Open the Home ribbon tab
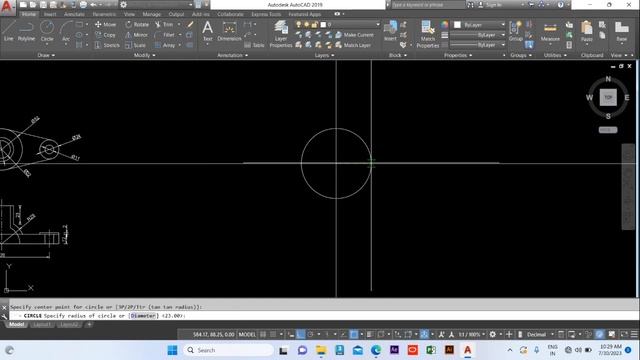Screen dimensions: 640x360 coord(29,14)
